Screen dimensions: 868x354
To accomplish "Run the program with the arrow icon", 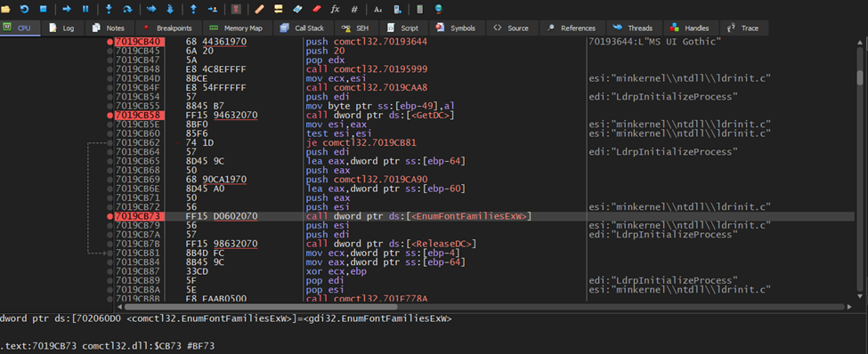I will [x=67, y=9].
